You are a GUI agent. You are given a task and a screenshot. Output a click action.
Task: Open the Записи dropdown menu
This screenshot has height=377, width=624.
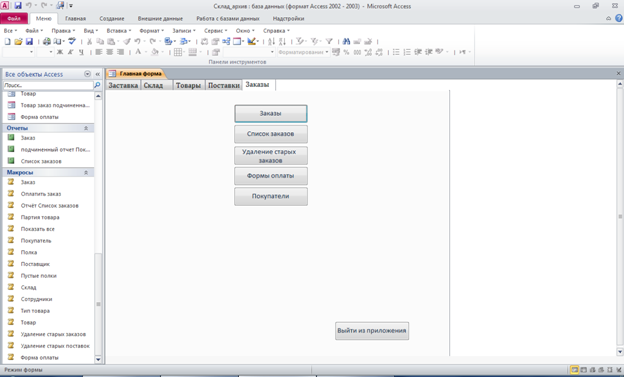[x=183, y=31]
